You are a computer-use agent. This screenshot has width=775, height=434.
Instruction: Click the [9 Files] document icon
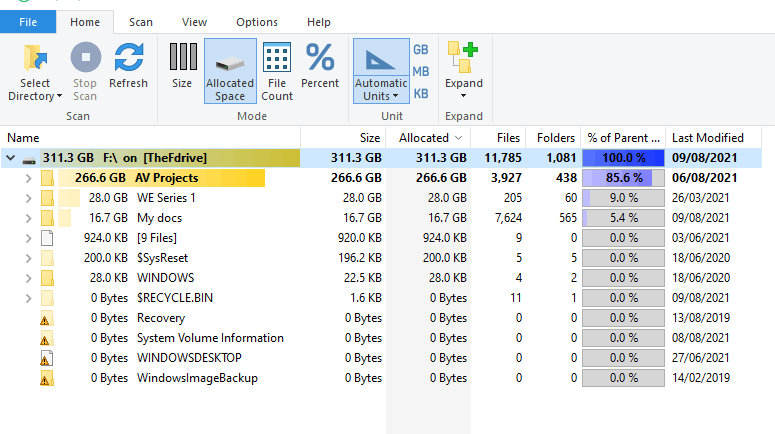pyautogui.click(x=47, y=238)
